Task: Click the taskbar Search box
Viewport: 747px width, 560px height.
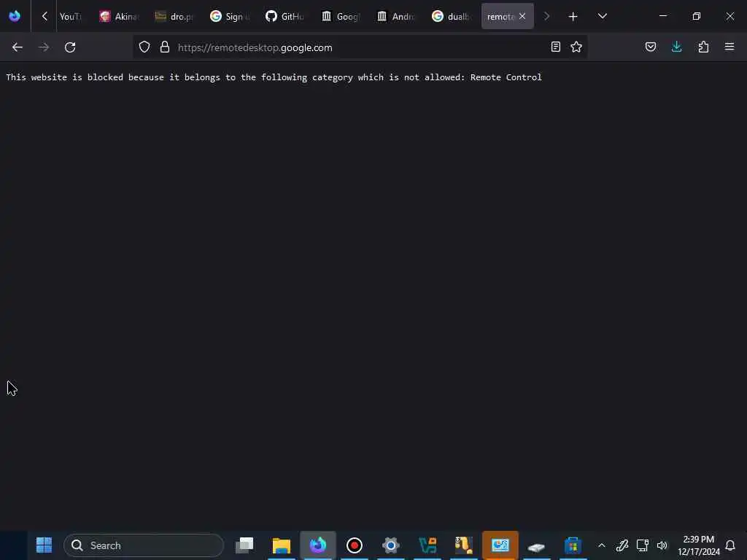Action: pos(144,545)
